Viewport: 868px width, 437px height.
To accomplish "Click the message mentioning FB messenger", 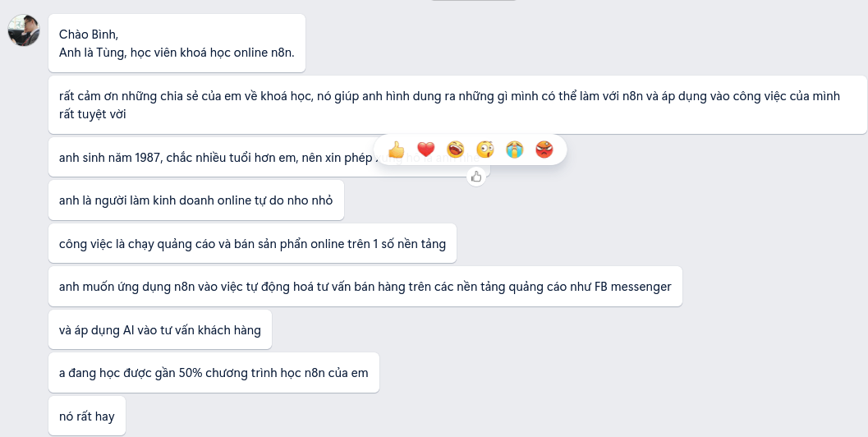I will pyautogui.click(x=365, y=287).
